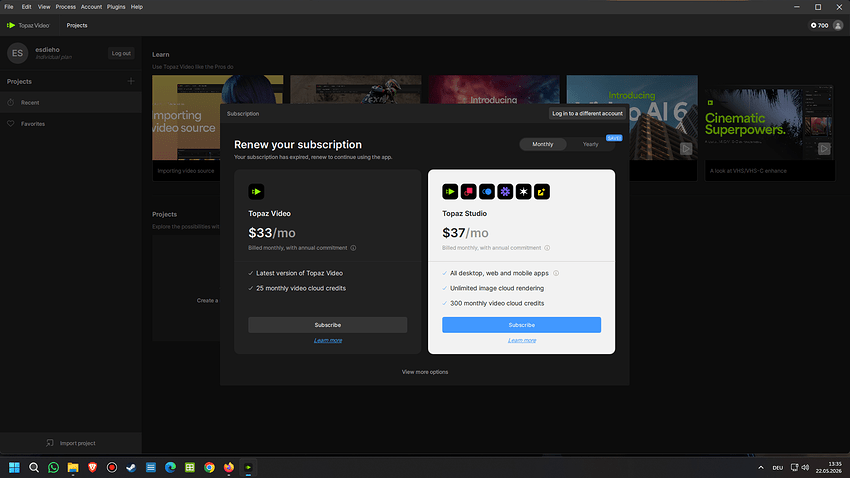Click the yellow app icon in Topaz Studio card
This screenshot has width=850, height=478.
pyautogui.click(x=542, y=191)
